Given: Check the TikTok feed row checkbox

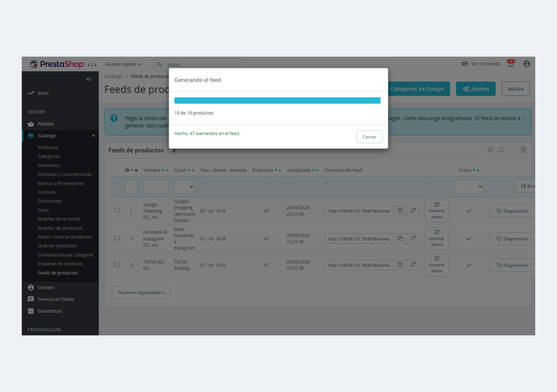Looking at the screenshot, I should click(x=117, y=265).
